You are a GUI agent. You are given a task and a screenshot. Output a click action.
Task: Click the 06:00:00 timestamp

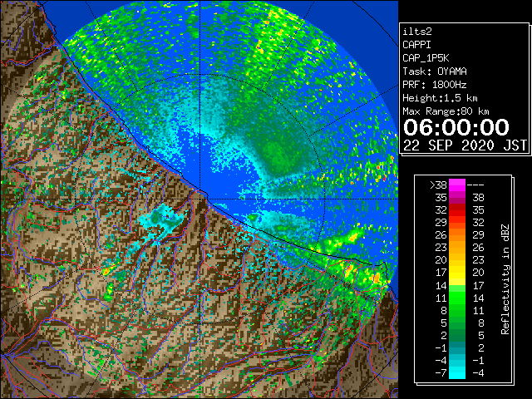coord(456,127)
